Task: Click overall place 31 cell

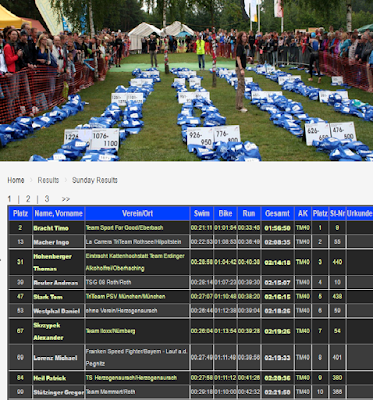Action: tap(20, 262)
